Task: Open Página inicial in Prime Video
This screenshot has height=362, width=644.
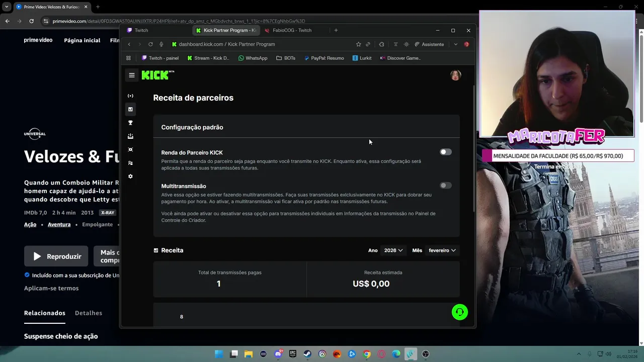Action: click(x=82, y=40)
